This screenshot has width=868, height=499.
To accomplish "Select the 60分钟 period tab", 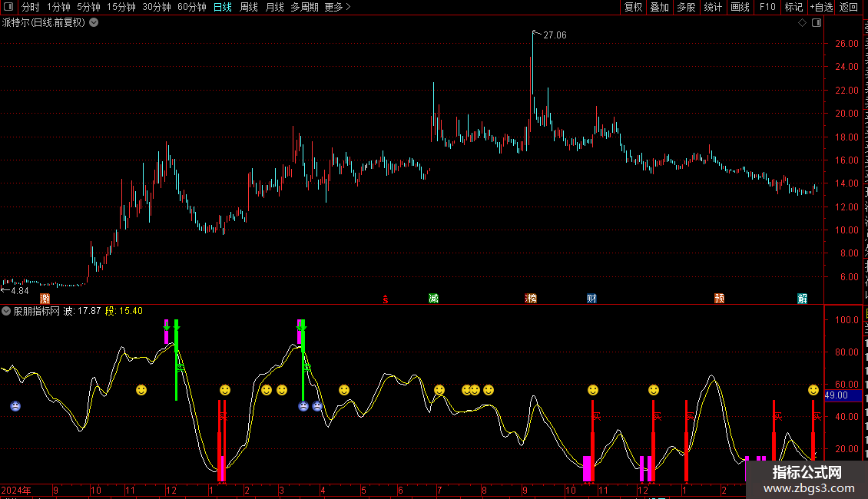I will click(x=191, y=7).
